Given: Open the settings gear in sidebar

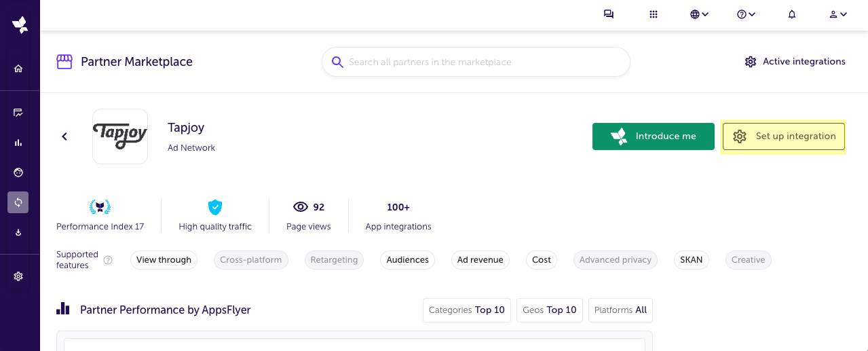Looking at the screenshot, I should 18,276.
